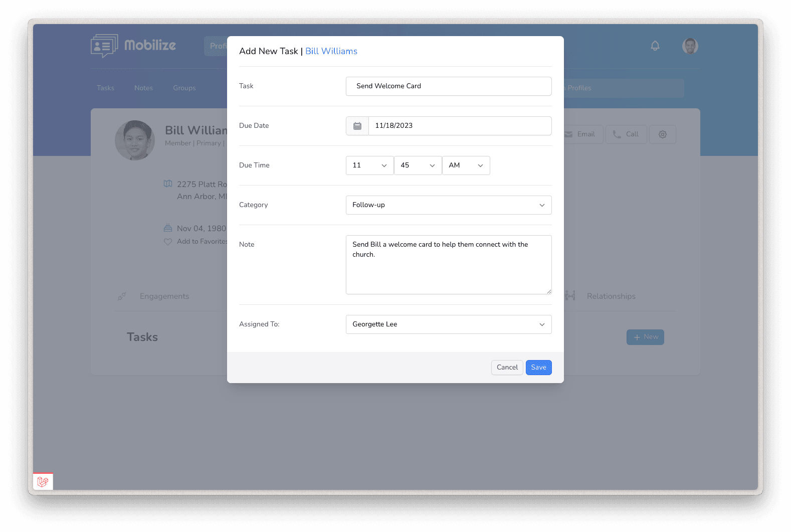Click the user avatar in header
The height and width of the screenshot is (532, 791).
tap(690, 46)
